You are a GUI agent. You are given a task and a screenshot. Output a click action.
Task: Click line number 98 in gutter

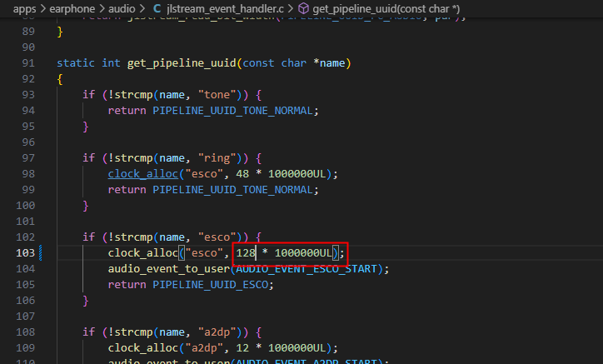coord(28,174)
